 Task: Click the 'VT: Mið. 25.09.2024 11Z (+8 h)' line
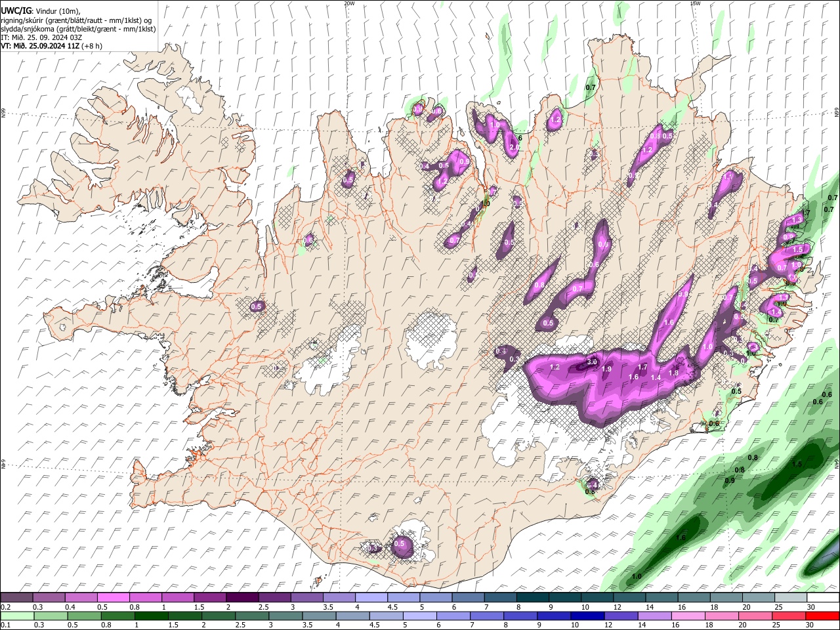pos(51,46)
